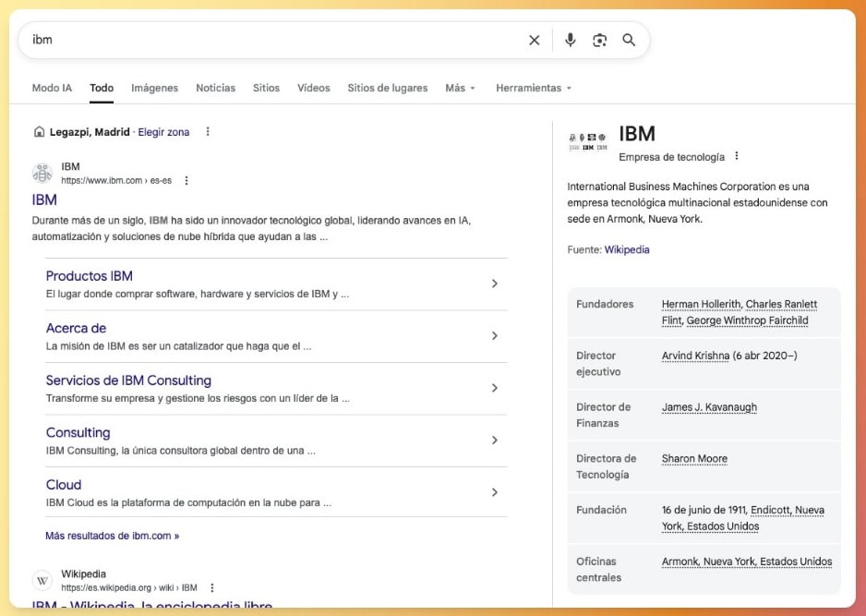Screen dimensions: 866x616
Task: Open the three-dot menu for the Wikipedia result
Action: pyautogui.click(x=212, y=587)
